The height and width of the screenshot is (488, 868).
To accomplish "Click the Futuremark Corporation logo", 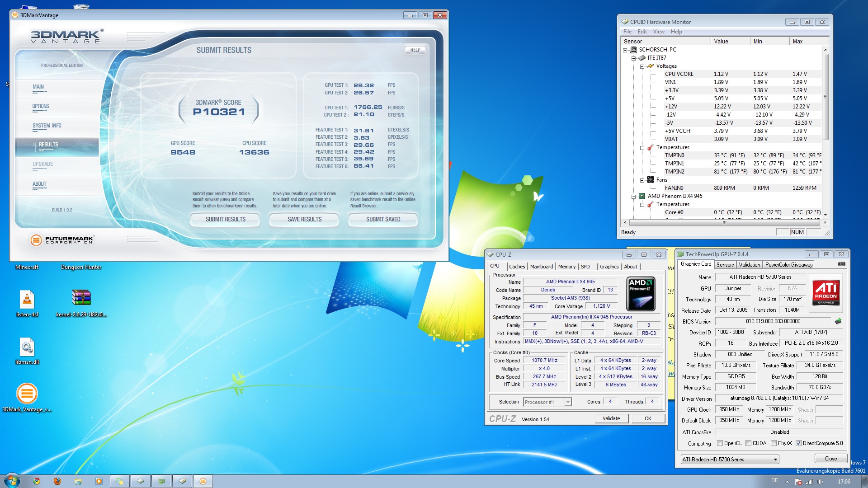I will point(62,240).
